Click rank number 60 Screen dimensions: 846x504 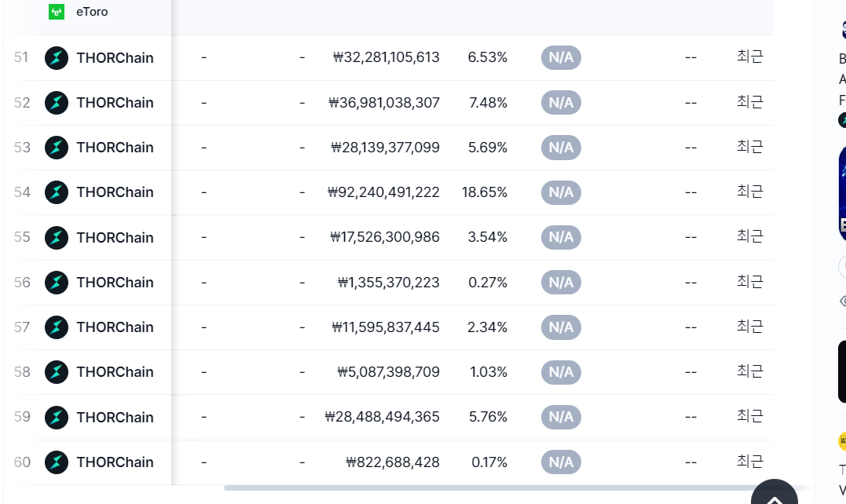pyautogui.click(x=22, y=462)
